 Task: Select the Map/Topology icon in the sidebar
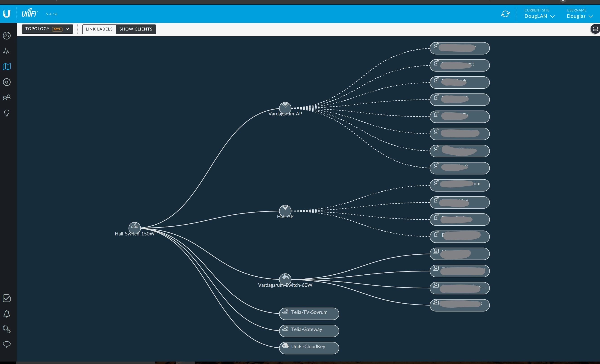[x=7, y=67]
